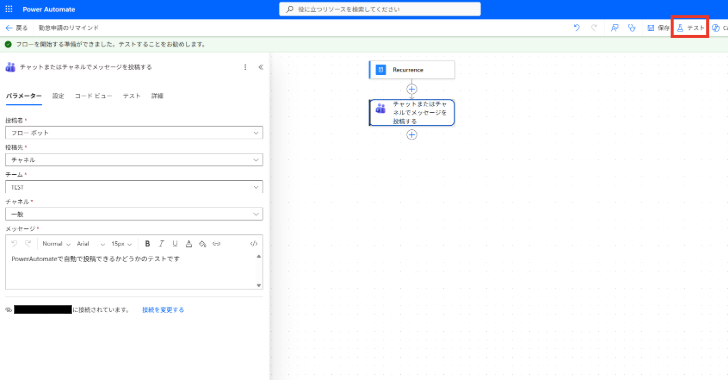This screenshot has height=380, width=728.
Task: Click the Teams icon in the panel header
Action: tap(10, 67)
